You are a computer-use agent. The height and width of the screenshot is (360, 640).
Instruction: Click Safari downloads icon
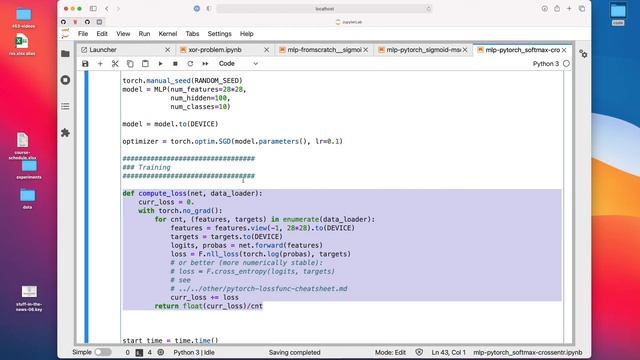(x=544, y=9)
